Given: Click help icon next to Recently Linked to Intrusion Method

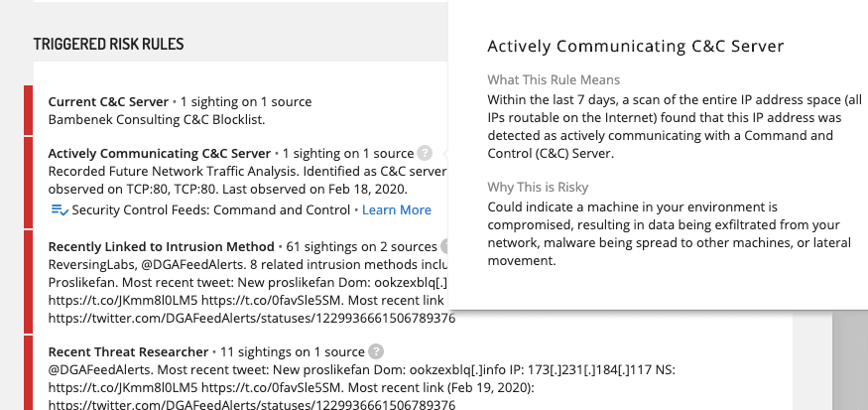Looking at the screenshot, I should coord(445,246).
